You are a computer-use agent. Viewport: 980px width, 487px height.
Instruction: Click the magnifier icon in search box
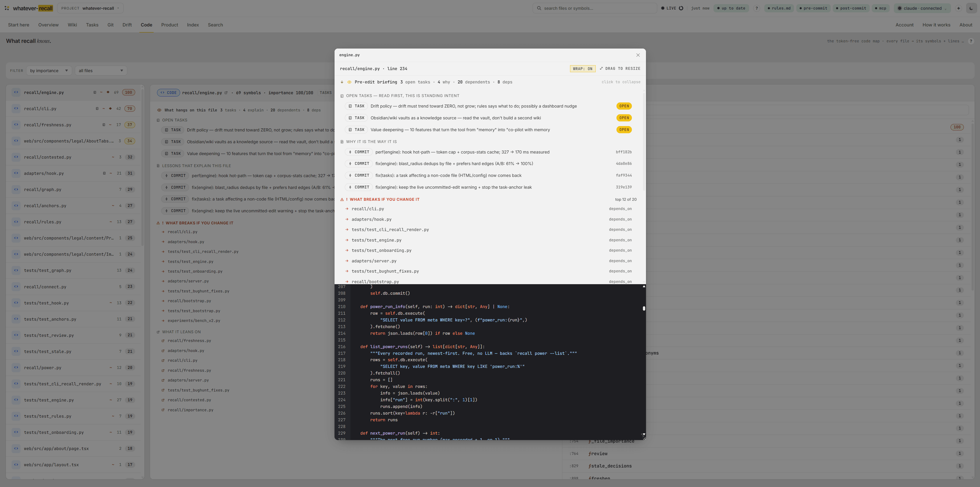point(539,8)
